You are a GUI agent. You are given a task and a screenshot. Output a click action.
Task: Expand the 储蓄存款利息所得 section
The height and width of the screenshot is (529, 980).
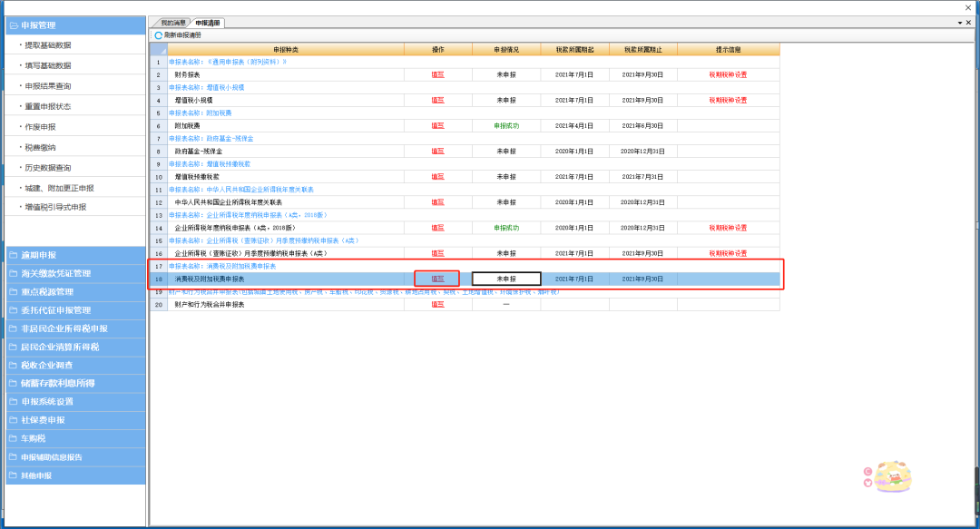pos(75,383)
